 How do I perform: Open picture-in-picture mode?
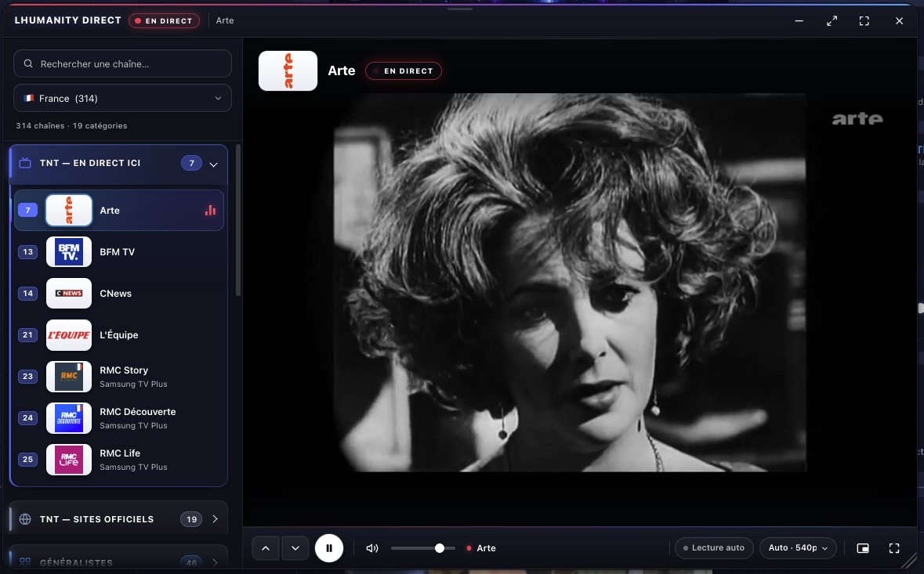click(863, 548)
